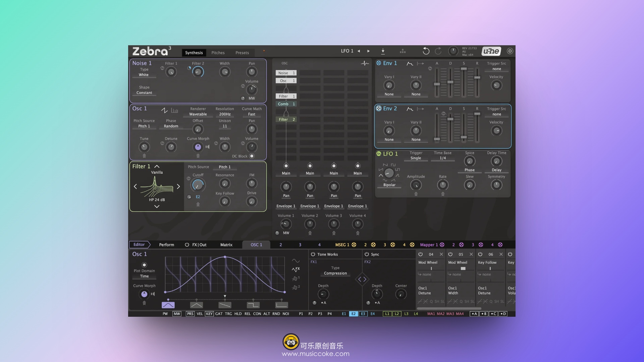644x362 pixels.
Task: Toggle the DC Block switch
Action: pyautogui.click(x=252, y=156)
